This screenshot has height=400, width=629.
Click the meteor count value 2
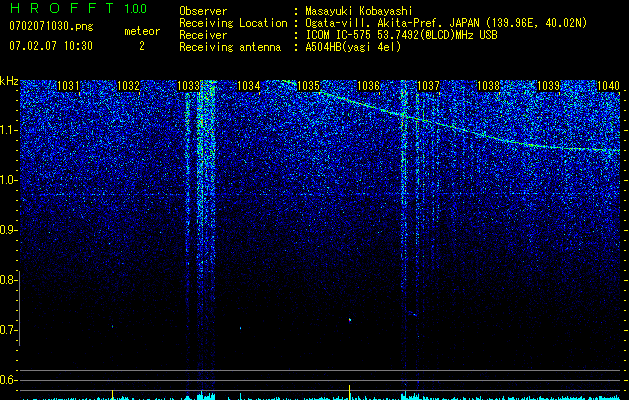click(x=142, y=46)
